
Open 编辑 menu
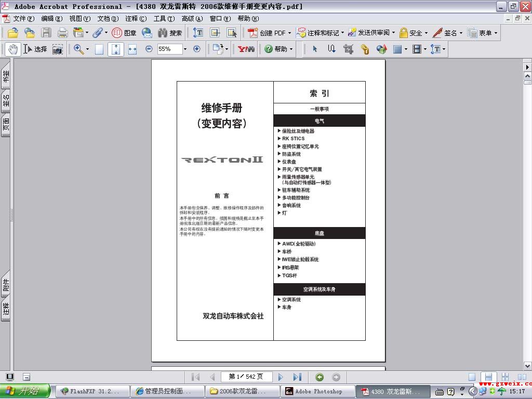52,19
